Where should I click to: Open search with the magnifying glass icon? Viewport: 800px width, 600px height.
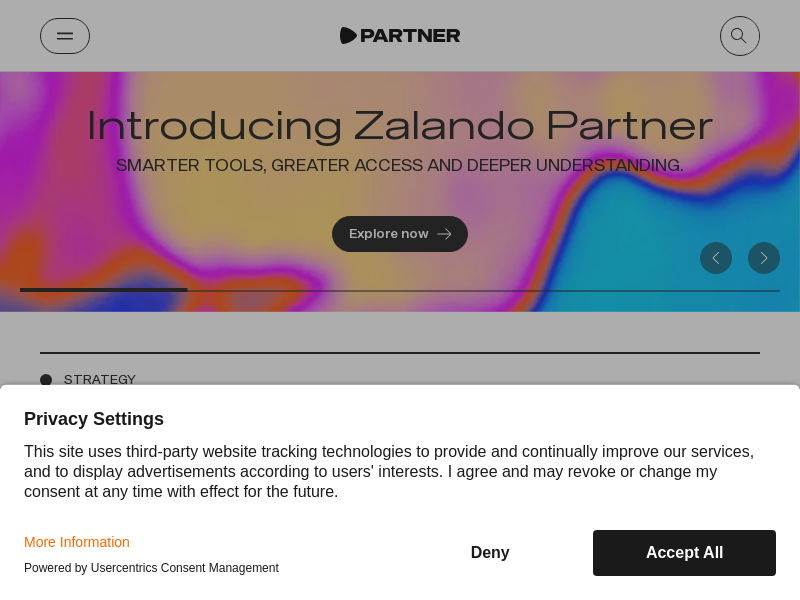739,36
